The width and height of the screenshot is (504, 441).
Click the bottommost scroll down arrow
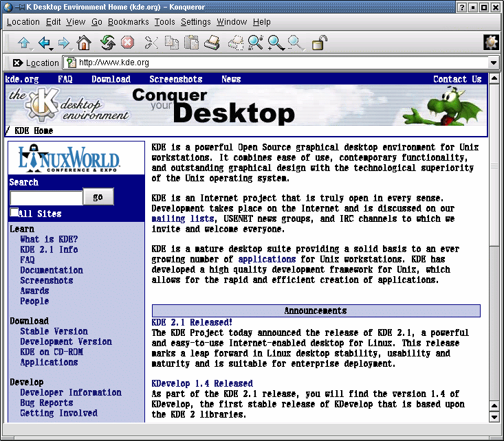[x=494, y=417]
